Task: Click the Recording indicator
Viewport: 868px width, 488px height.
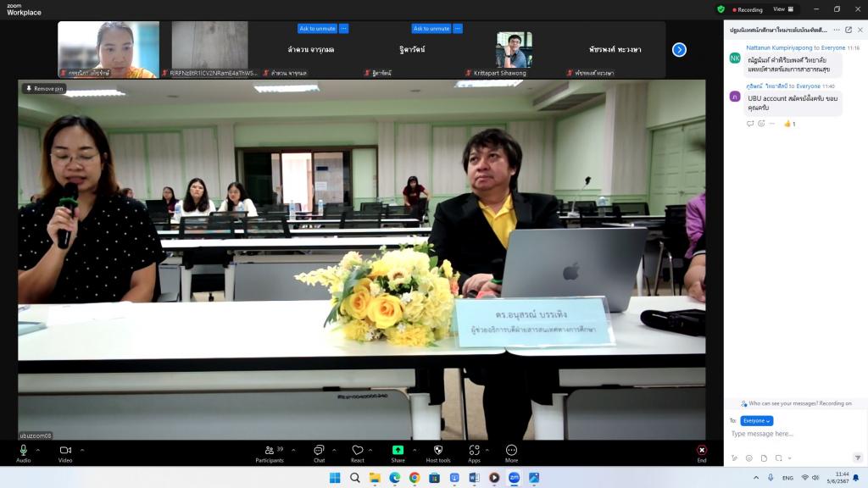Action: click(x=748, y=9)
